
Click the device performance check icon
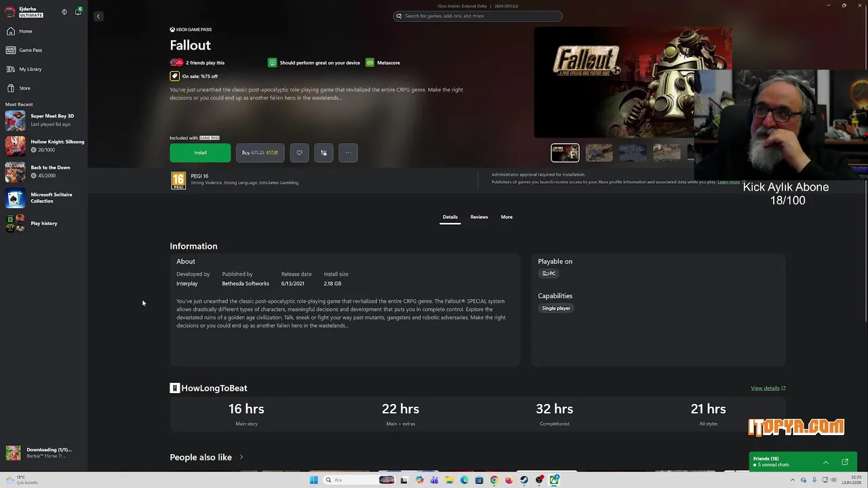pyautogui.click(x=272, y=62)
